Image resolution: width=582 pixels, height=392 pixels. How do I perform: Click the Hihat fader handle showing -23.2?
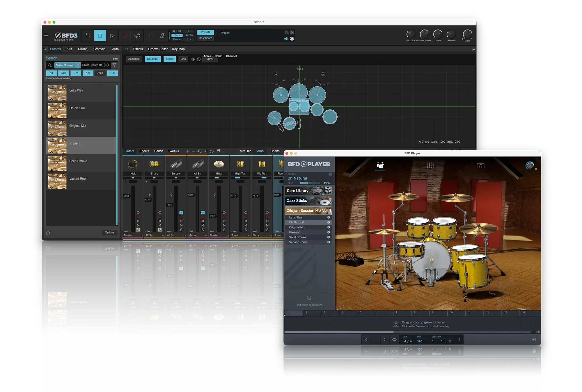(x=213, y=216)
